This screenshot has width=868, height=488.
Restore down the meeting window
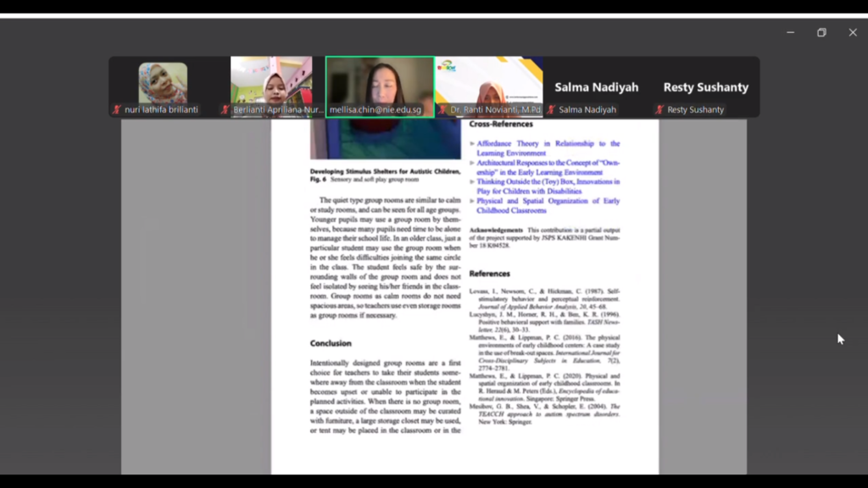coord(821,32)
